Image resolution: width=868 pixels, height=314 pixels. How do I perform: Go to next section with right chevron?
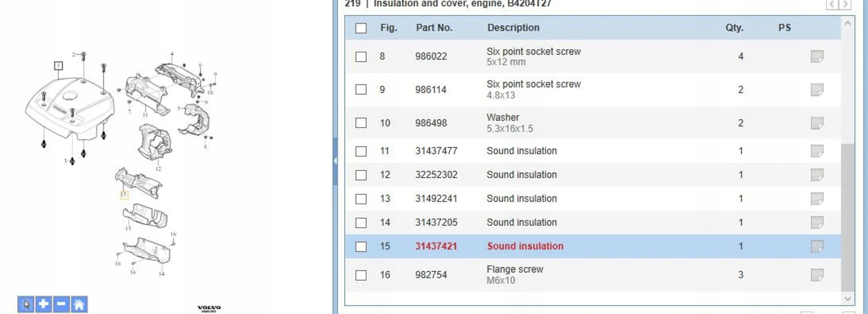tap(845, 5)
